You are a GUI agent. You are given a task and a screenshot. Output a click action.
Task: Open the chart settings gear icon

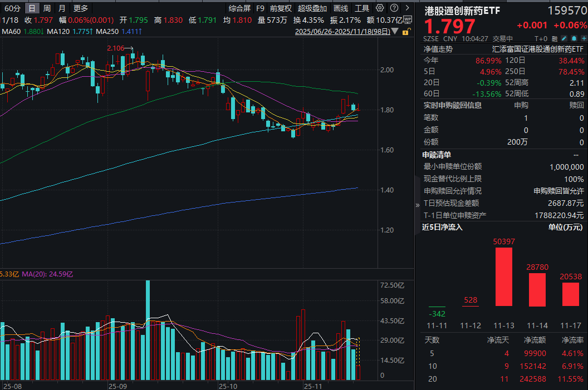380,8
